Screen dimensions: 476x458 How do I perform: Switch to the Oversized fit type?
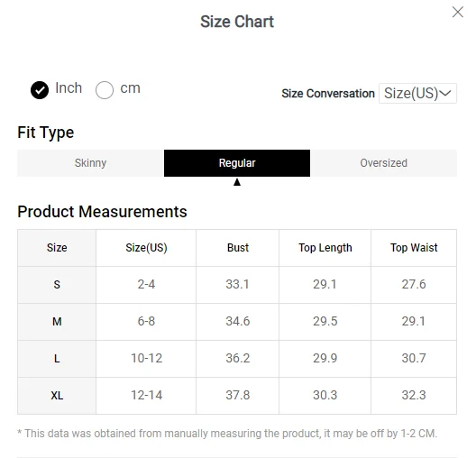[x=383, y=163]
